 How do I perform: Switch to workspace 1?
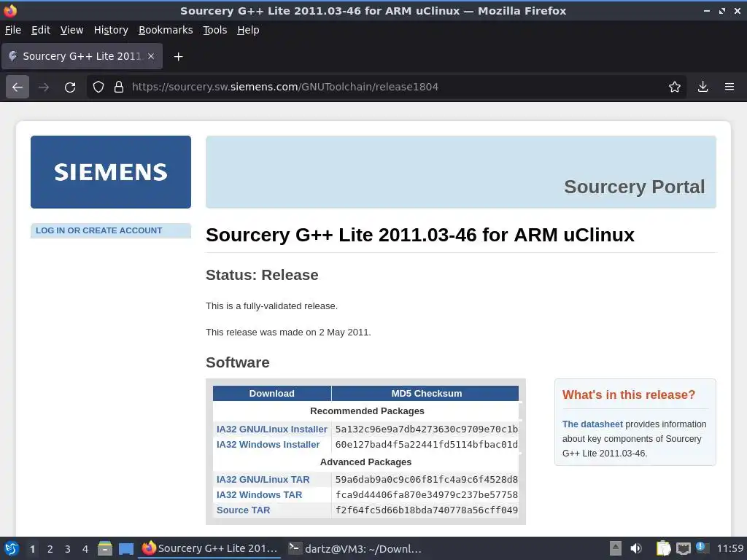coord(32,549)
